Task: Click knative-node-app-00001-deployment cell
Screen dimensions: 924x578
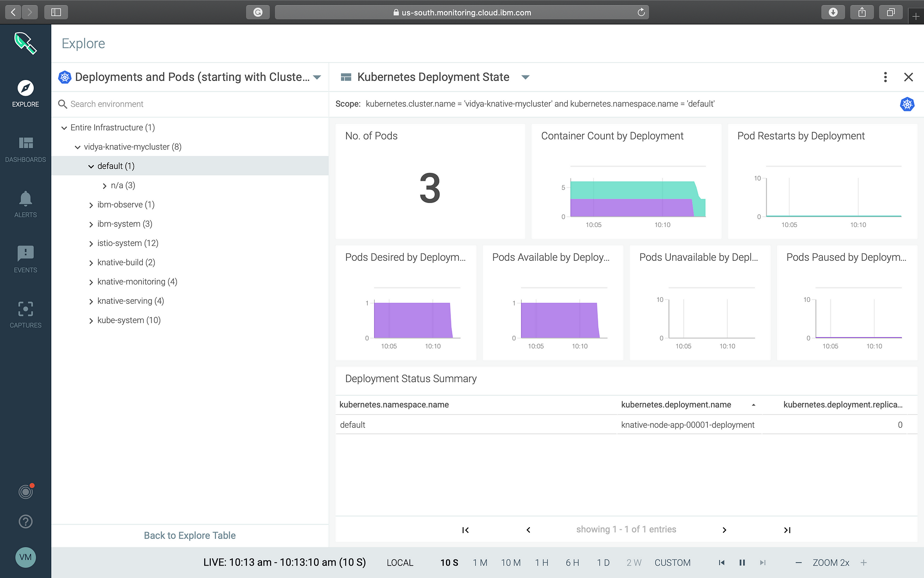Action: 688,424
